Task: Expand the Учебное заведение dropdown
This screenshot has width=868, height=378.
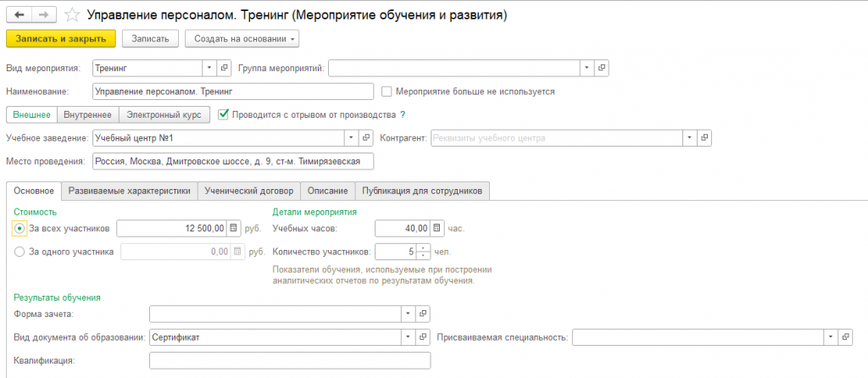Action: click(x=352, y=138)
